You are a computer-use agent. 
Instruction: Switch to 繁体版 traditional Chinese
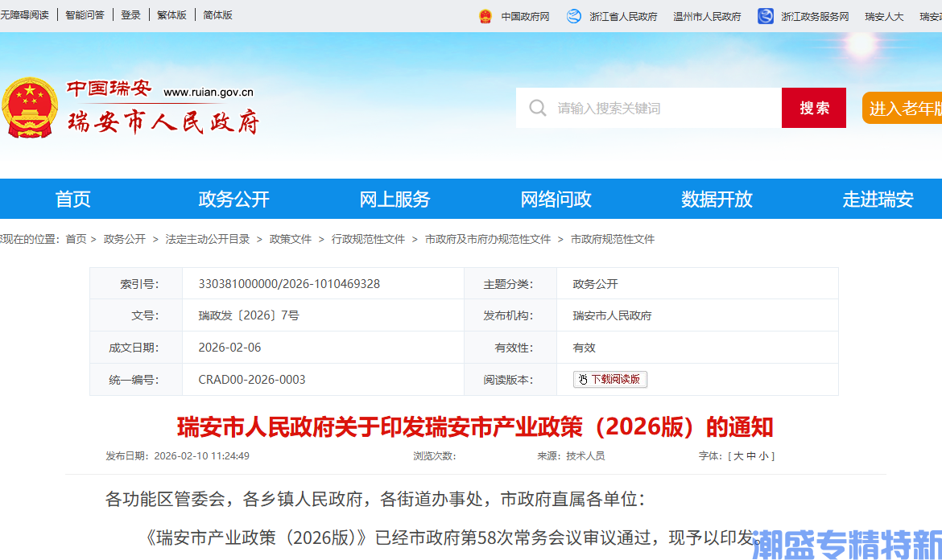pyautogui.click(x=171, y=14)
